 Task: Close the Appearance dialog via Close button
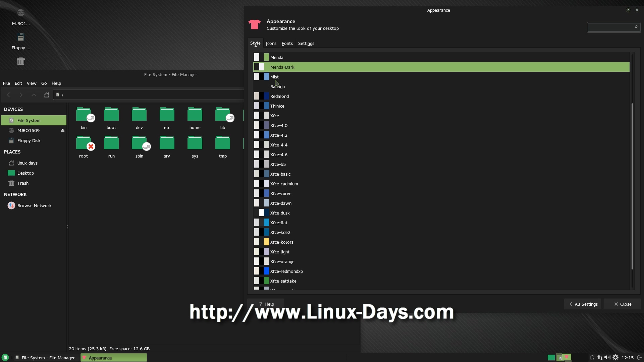(623, 304)
